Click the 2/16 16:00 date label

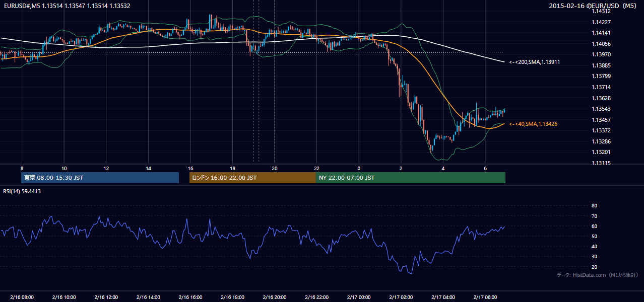[x=190, y=297]
